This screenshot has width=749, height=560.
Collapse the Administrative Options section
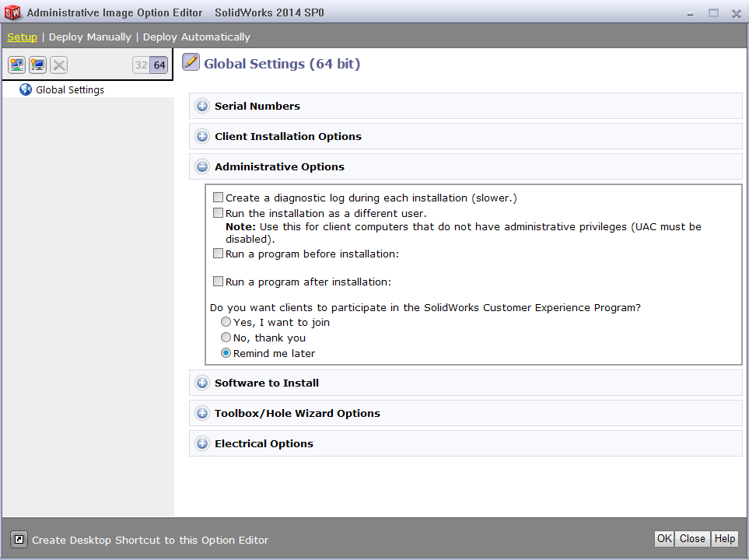pyautogui.click(x=202, y=166)
